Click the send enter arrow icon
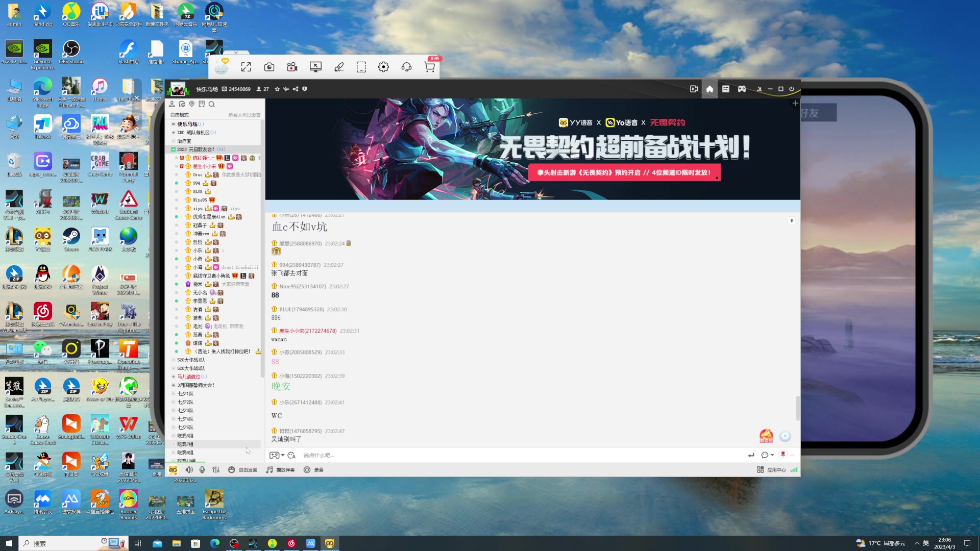 [751, 455]
